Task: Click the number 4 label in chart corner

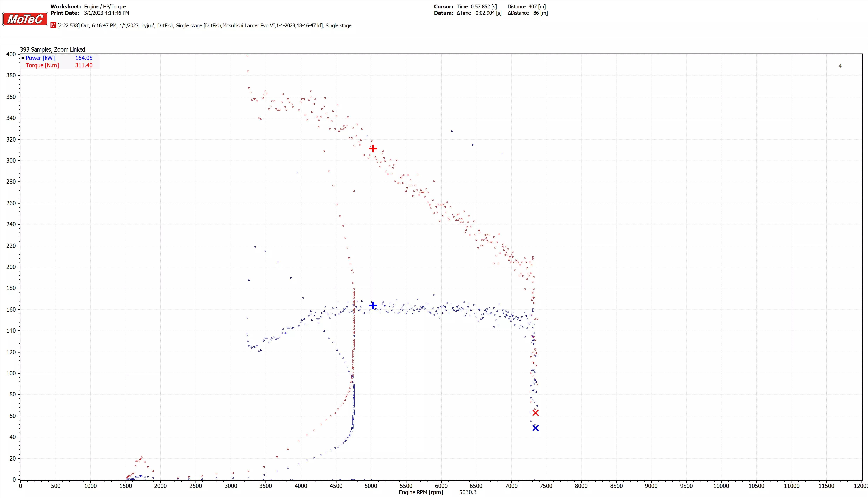Action: coord(840,66)
